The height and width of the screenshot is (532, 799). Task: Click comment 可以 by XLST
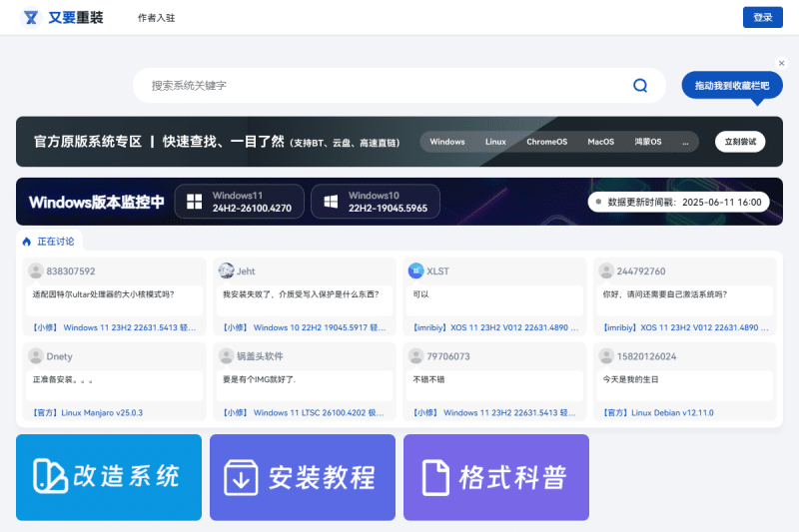[x=420, y=294]
